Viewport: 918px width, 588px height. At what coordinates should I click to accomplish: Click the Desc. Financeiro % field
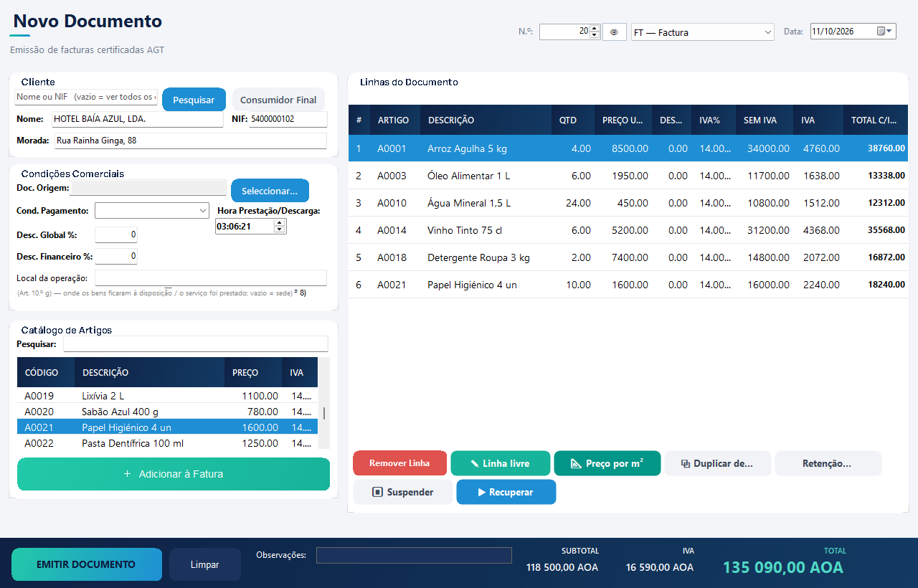point(116,256)
